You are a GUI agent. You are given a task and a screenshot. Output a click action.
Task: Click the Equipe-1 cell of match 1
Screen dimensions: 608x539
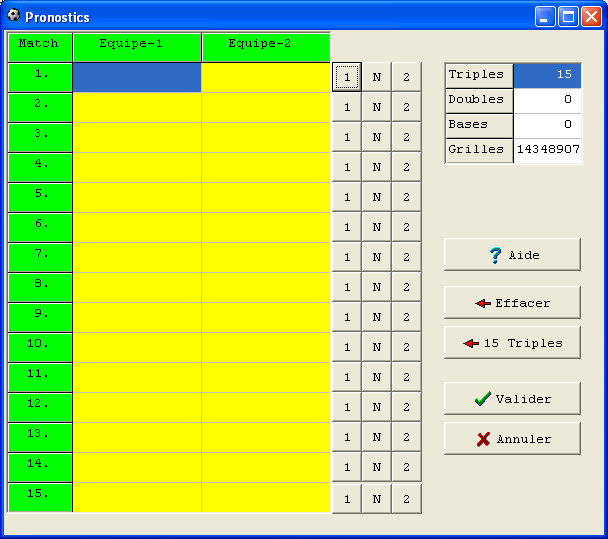click(137, 77)
